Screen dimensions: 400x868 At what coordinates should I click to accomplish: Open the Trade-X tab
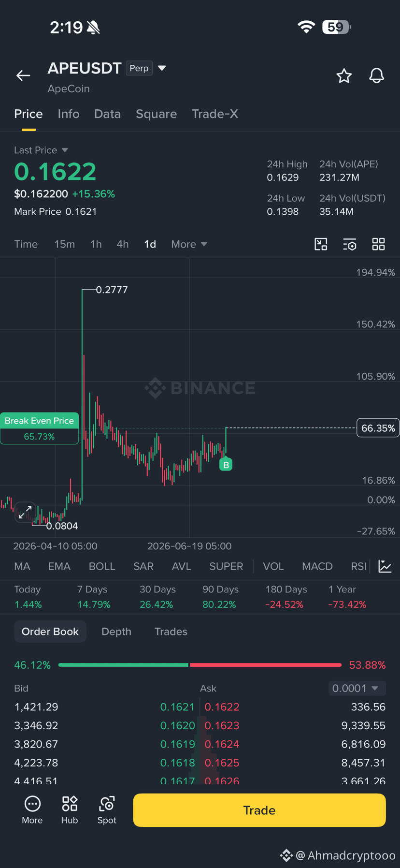(x=215, y=114)
